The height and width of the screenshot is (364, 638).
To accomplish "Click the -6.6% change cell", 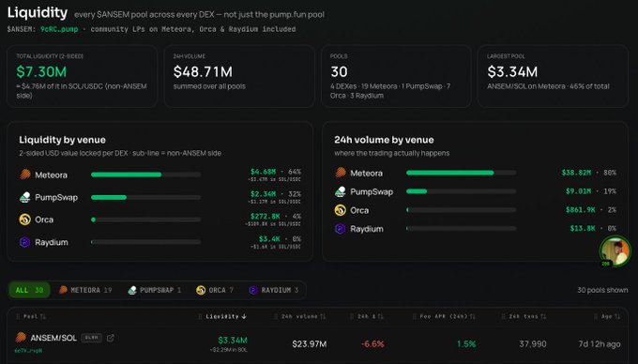I will pyautogui.click(x=372, y=344).
